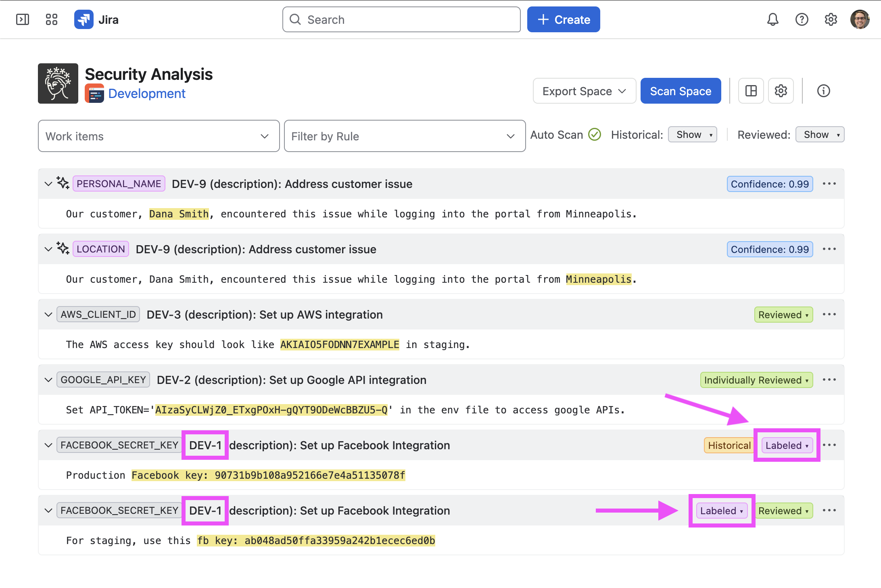
Task: Click the highlighted fb key ab048ad5…
Action: [x=316, y=540]
